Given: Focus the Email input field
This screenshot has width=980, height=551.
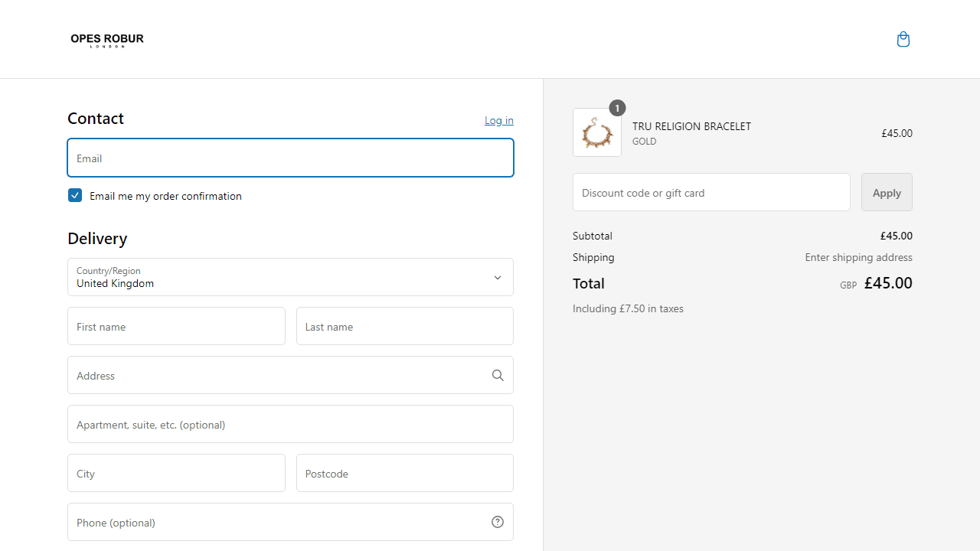Looking at the screenshot, I should [x=290, y=158].
